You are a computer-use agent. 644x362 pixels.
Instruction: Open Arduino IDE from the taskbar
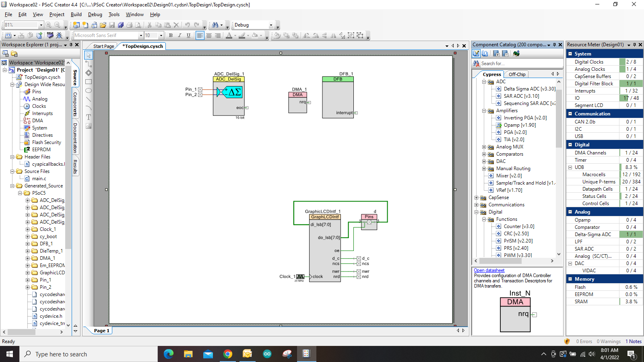pos(267,354)
